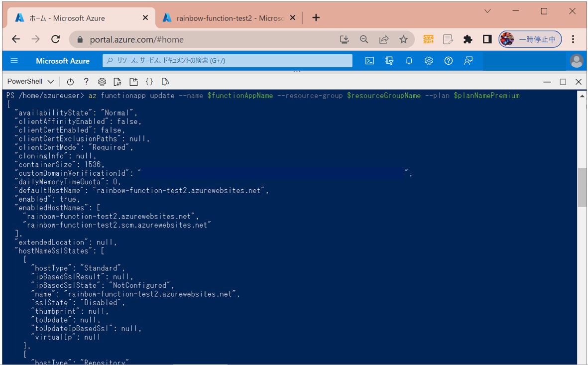Close the ホーム - Microsoft Azure tab

click(x=145, y=18)
